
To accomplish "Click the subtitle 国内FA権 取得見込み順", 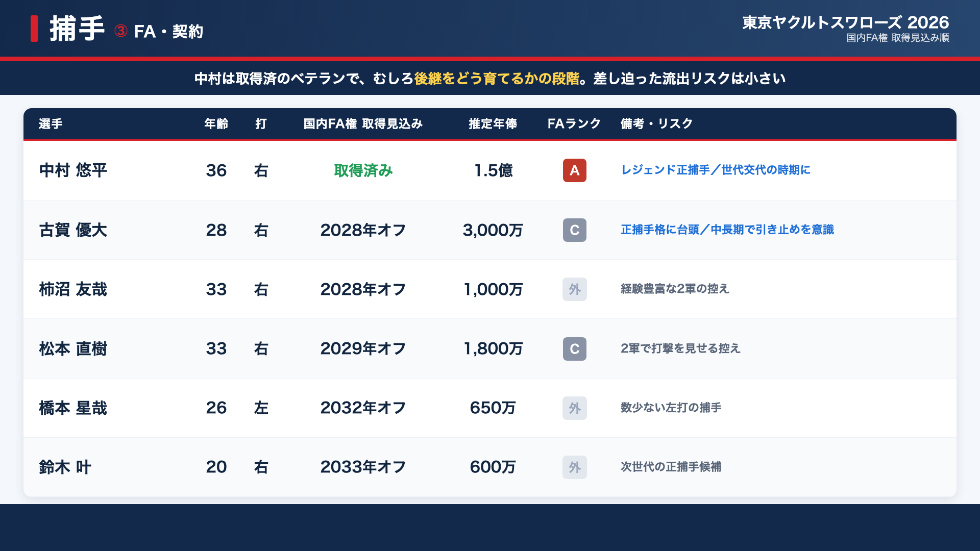I will click(898, 38).
